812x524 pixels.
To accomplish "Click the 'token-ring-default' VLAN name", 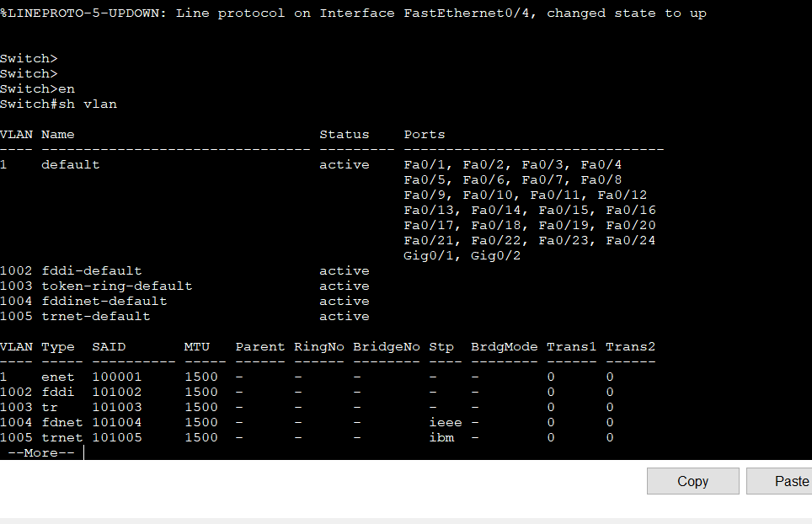I will [x=117, y=286].
